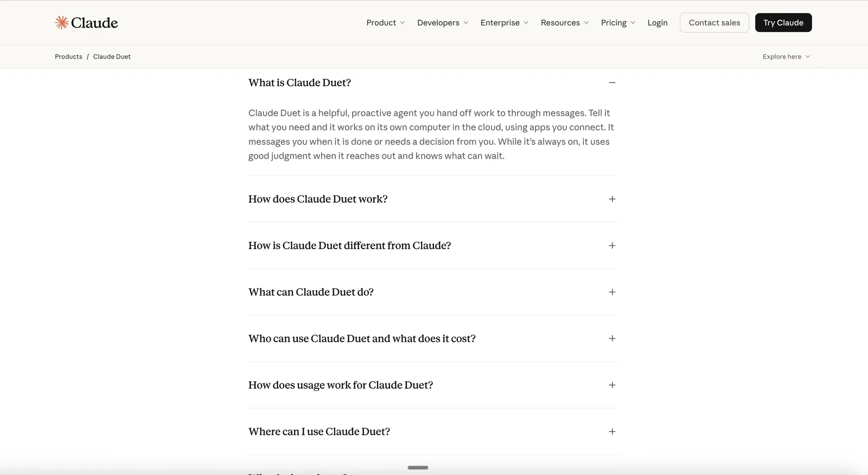Viewport: 868px width, 475px height.
Task: Click plus icon beside 'What can Claude Duet do?'
Action: pos(612,292)
